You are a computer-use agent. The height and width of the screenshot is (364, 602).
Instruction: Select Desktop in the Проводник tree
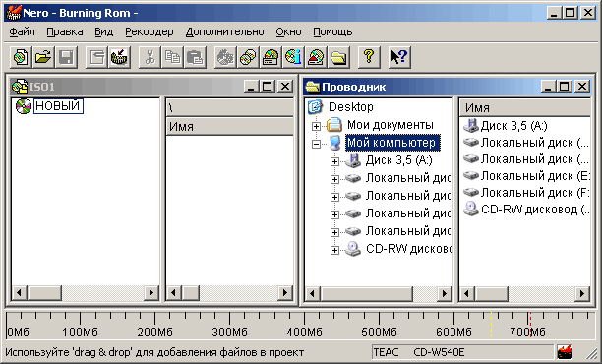(351, 107)
